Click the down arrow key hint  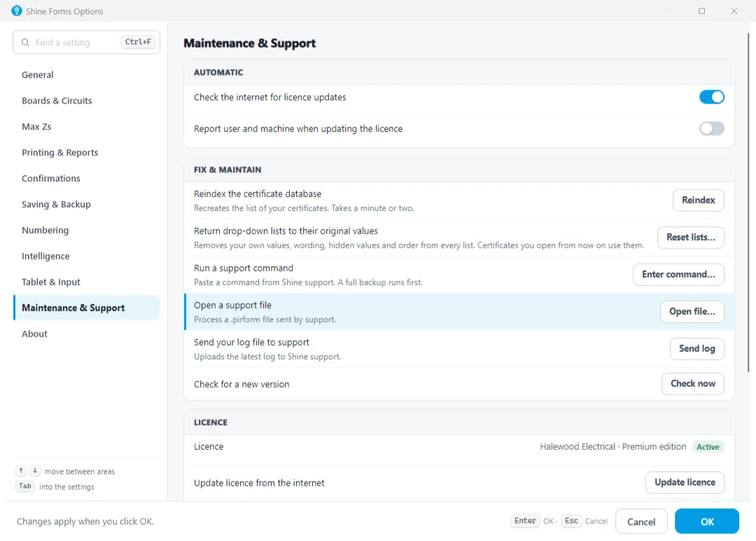coord(35,471)
